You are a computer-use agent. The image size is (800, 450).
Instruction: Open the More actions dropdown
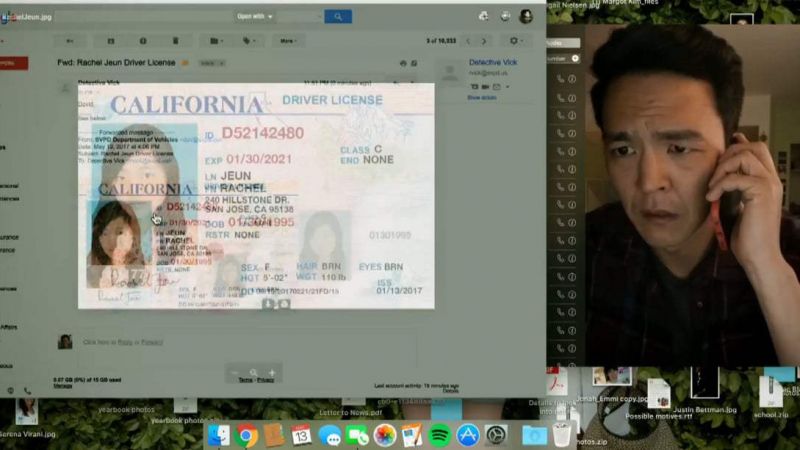click(x=288, y=41)
